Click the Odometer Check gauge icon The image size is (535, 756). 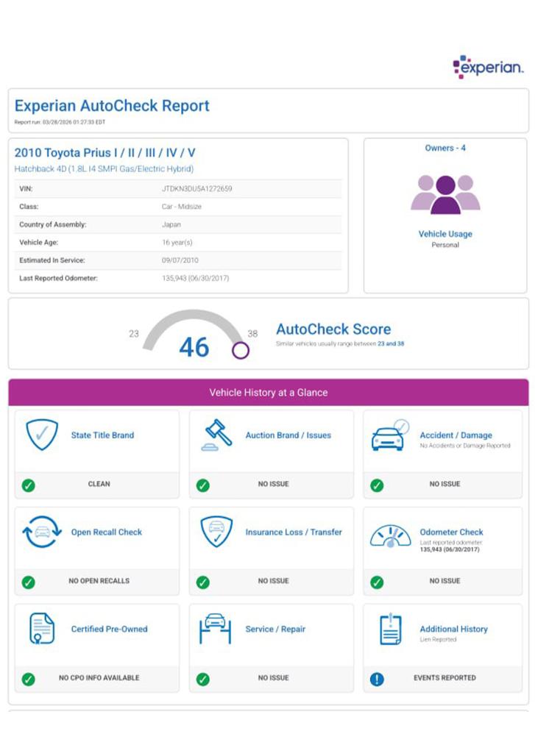click(390, 534)
